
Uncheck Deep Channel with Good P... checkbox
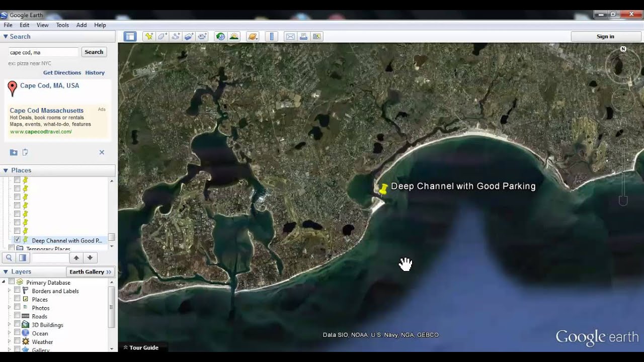click(x=17, y=240)
